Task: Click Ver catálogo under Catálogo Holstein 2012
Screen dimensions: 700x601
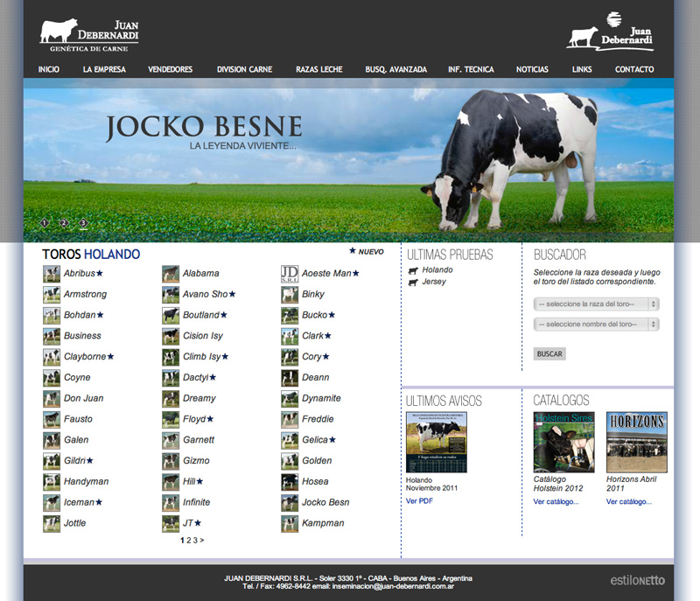Action: pyautogui.click(x=556, y=502)
